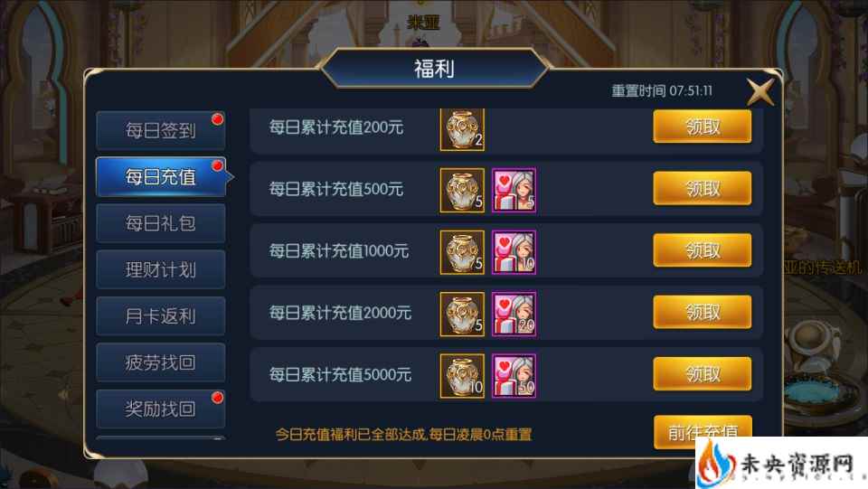Go to the 月卡返利 tab
The height and width of the screenshot is (489, 868).
pos(161,316)
